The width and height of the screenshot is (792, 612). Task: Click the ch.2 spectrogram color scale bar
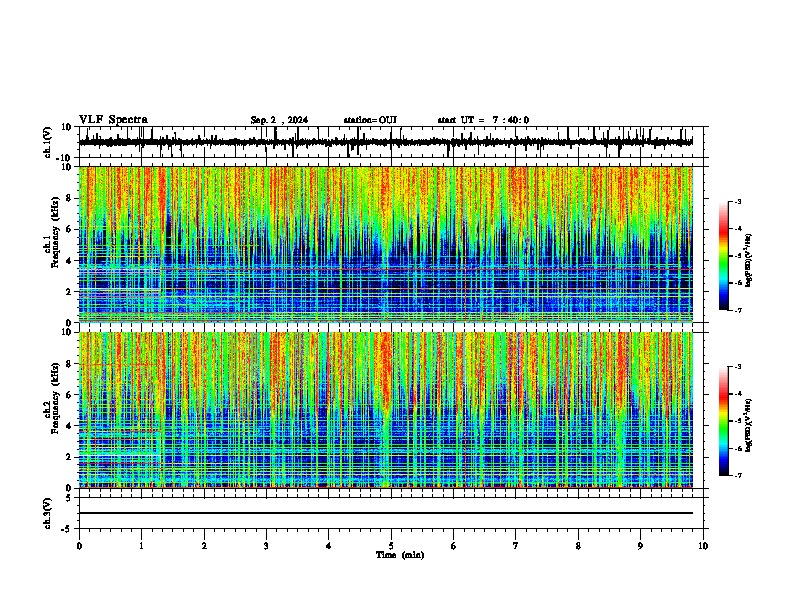click(x=723, y=421)
